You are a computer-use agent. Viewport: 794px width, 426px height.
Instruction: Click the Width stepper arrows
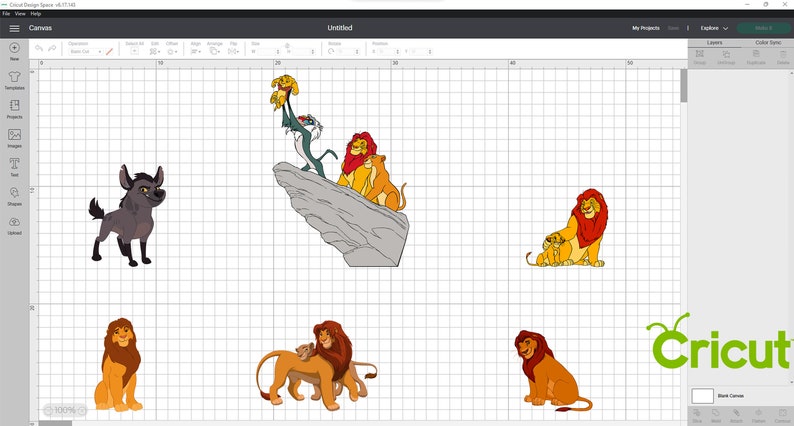point(278,52)
